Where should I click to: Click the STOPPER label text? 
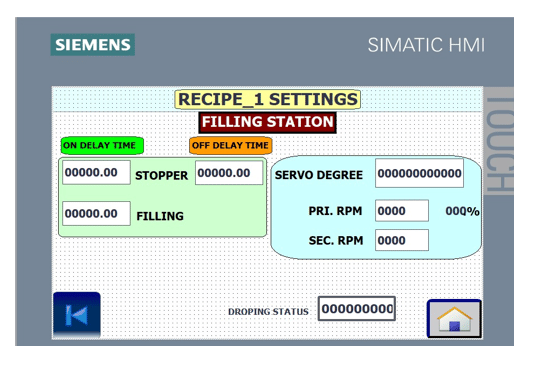point(161,175)
